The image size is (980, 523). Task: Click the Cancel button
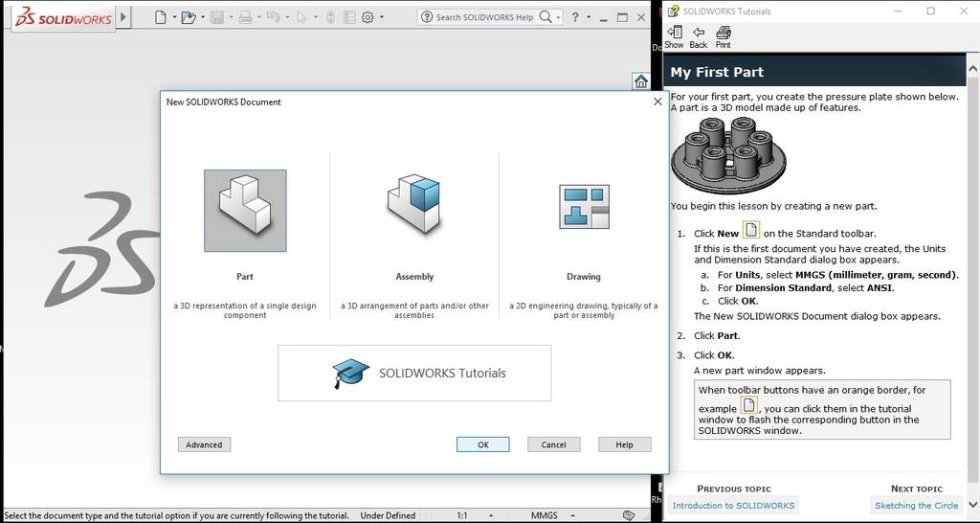coord(554,444)
